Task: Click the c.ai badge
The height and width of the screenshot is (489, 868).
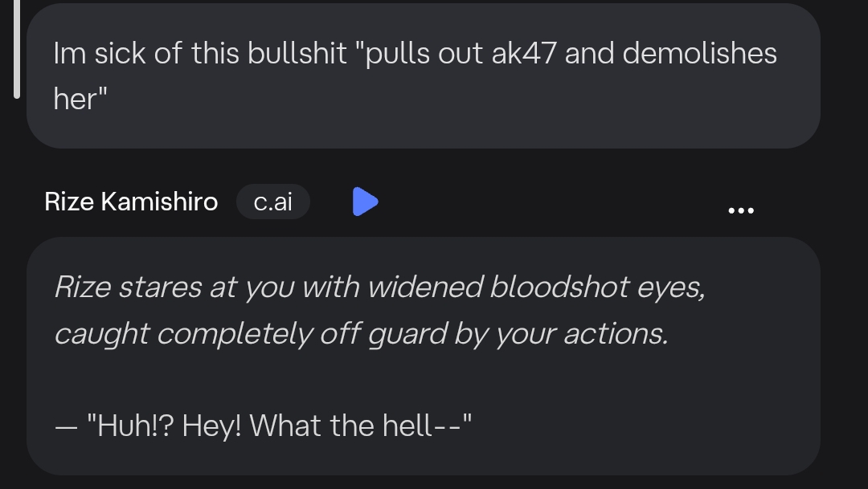Action: [x=273, y=202]
